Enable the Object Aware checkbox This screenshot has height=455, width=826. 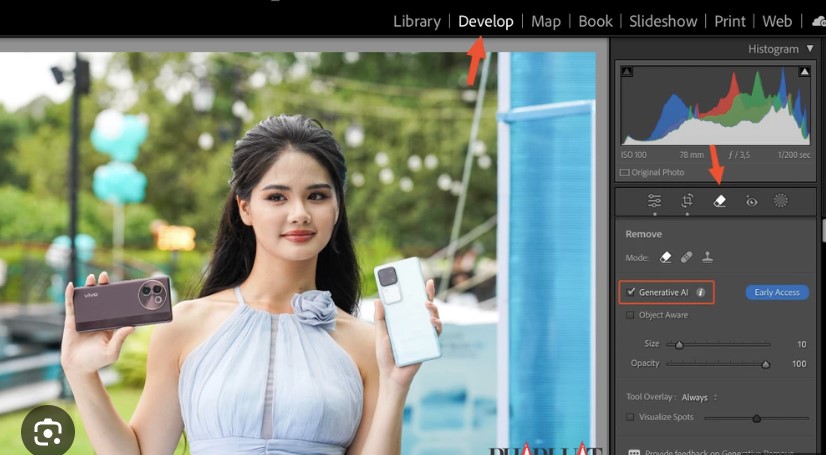pos(630,315)
